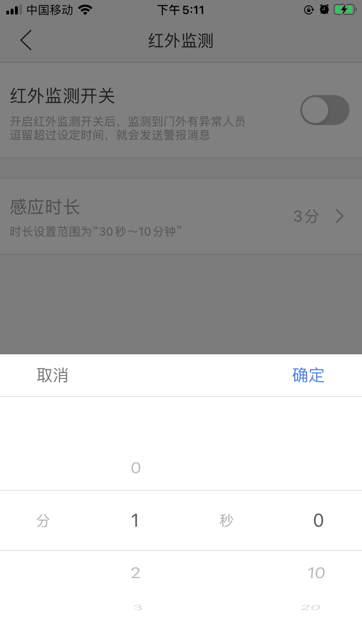This screenshot has height=644, width=362.
Task: Choose 20 in the seconds wheel
Action: click(x=310, y=607)
